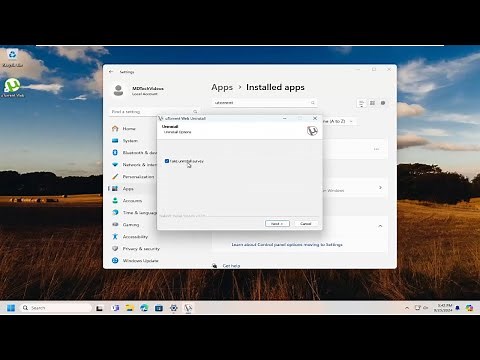This screenshot has width=480, height=360.
Task: Click the Settings gear taskbar icon
Action: 173,308
